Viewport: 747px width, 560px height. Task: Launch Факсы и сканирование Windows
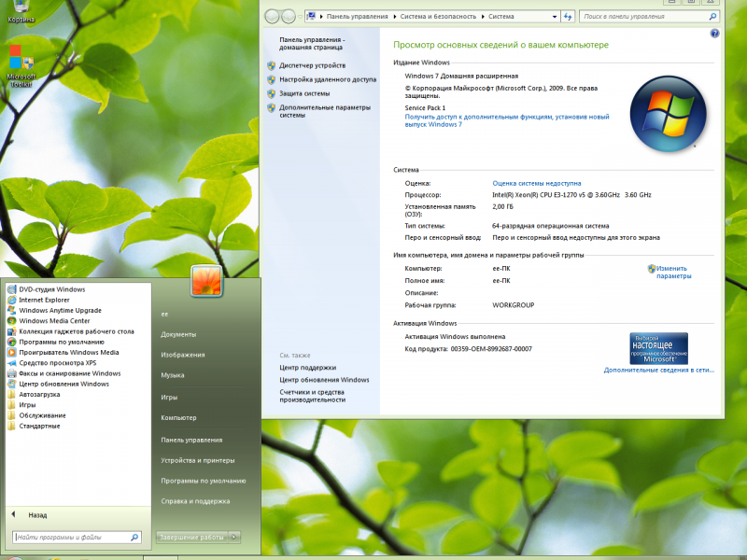click(69, 373)
